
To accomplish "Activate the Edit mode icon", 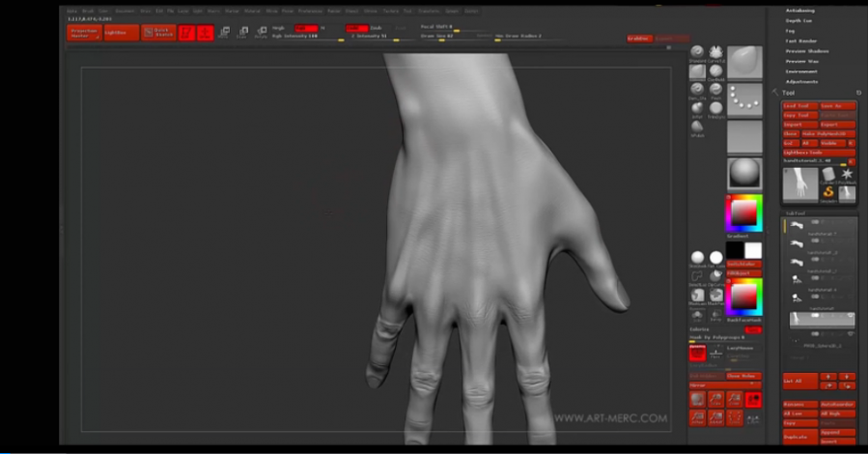I will (x=186, y=32).
